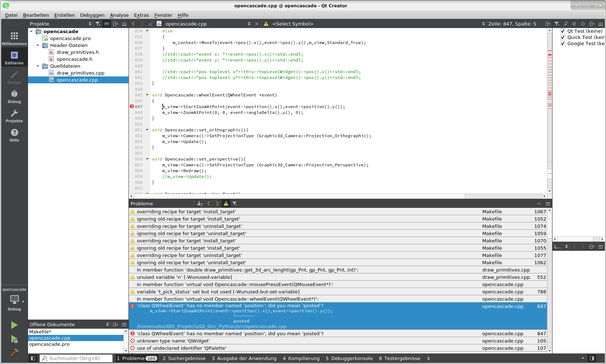Open the Projekte view dropdown
The height and width of the screenshot is (364, 606).
tap(61, 24)
